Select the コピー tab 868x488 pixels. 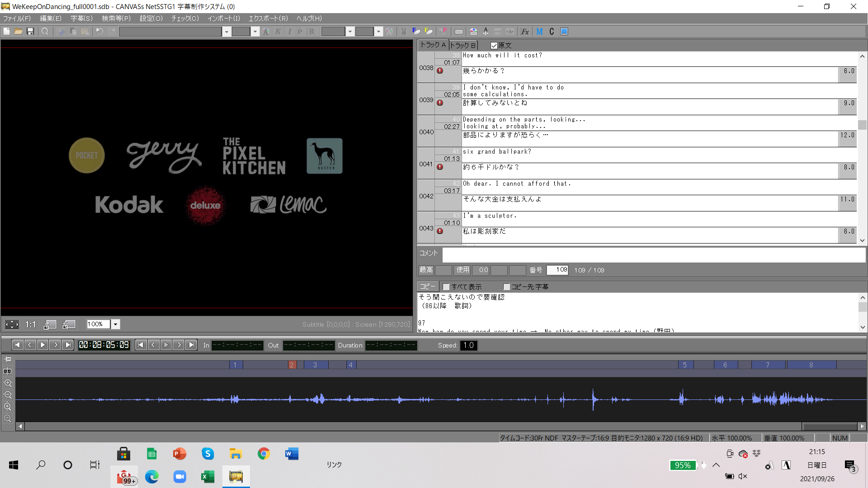click(x=427, y=286)
